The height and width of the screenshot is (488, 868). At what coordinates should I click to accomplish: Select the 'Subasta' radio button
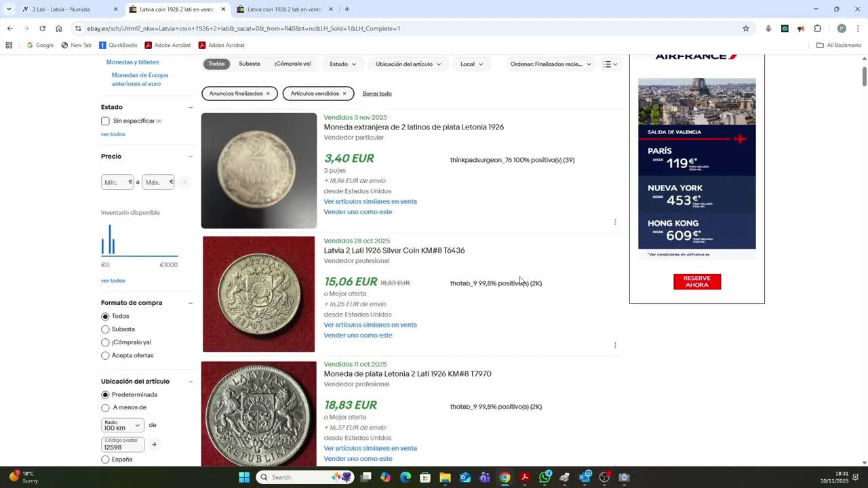[105, 329]
